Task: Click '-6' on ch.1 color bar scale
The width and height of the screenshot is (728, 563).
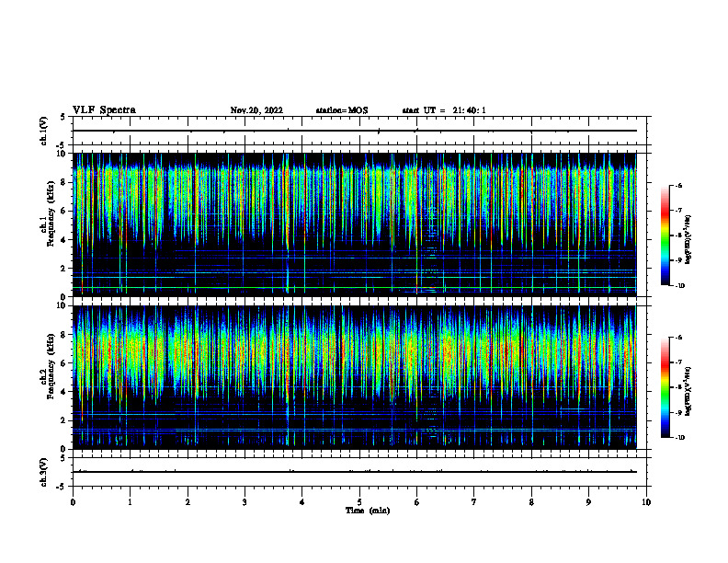Action: 678,185
